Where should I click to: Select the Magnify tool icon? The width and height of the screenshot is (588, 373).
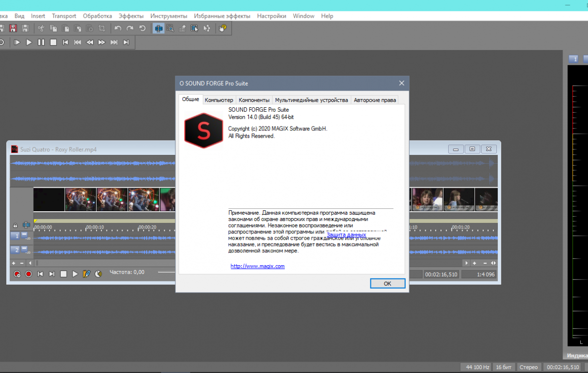coord(171,28)
